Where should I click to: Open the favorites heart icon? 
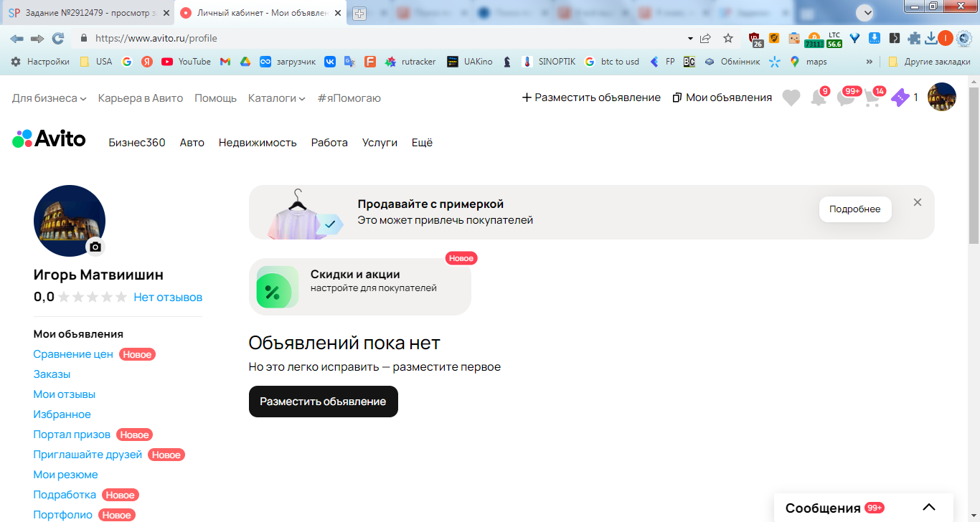[x=791, y=98]
